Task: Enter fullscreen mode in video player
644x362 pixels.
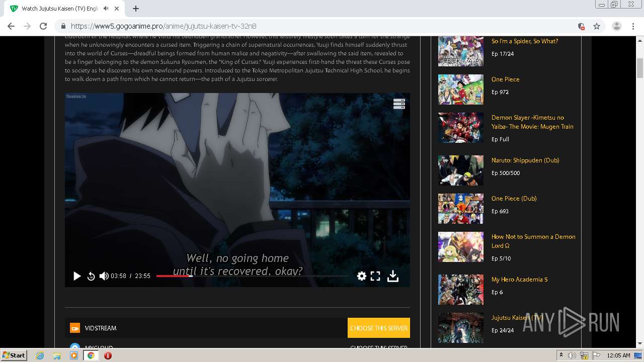Action: coord(375,276)
